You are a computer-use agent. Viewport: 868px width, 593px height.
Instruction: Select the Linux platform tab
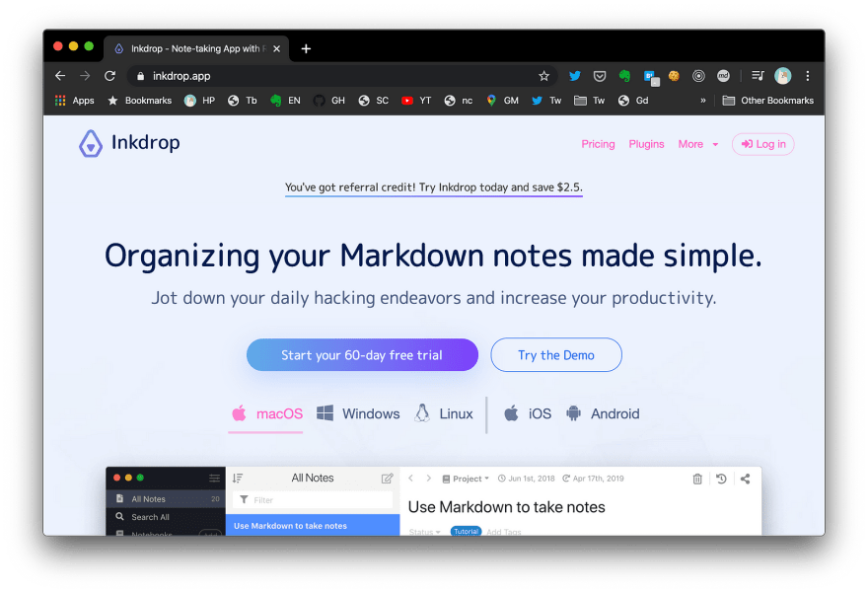tap(444, 413)
